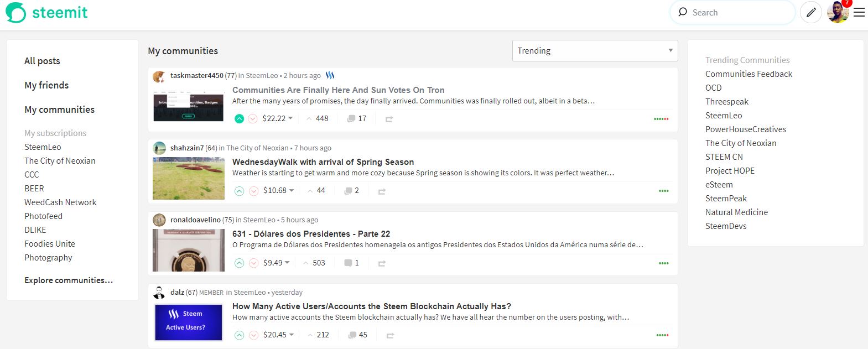The image size is (868, 349).
Task: Open the Threespeak trending community
Action: (727, 102)
